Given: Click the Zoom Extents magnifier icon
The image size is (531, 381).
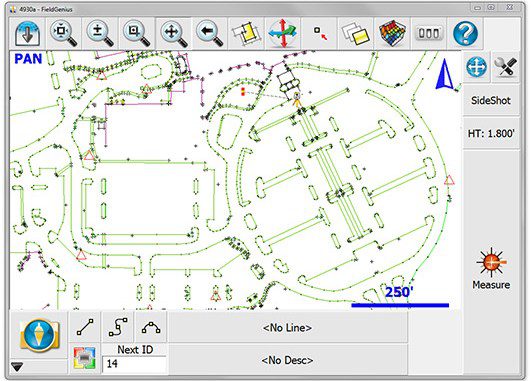Looking at the screenshot, I should coord(64,33).
